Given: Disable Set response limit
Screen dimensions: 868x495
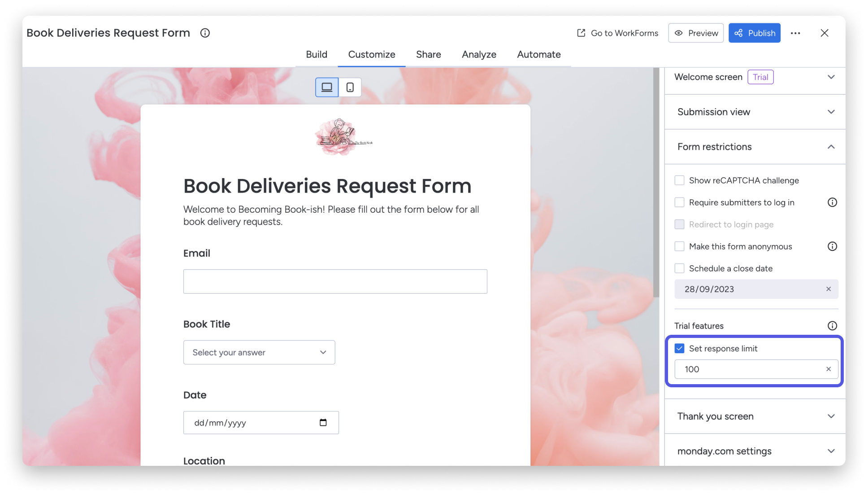Looking at the screenshot, I should click(x=680, y=348).
